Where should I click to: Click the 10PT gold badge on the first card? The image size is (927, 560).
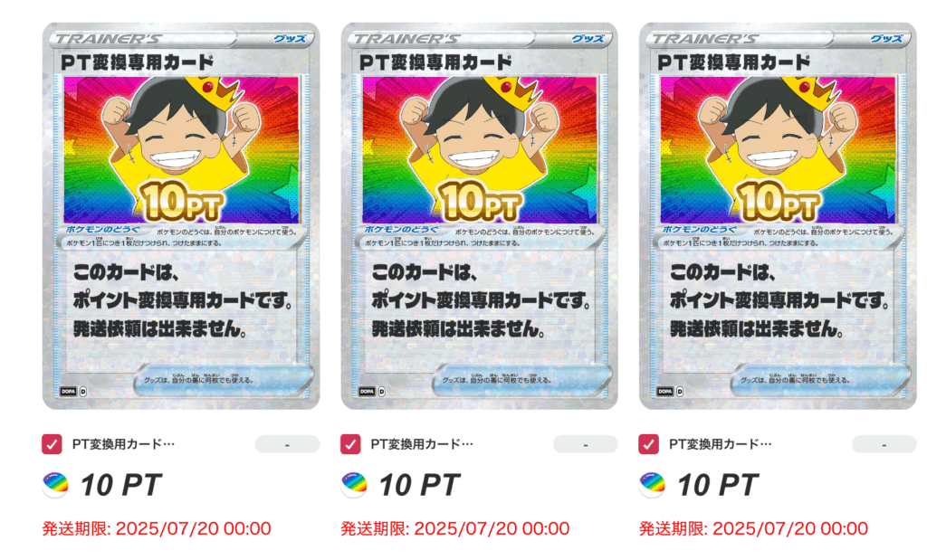point(181,202)
